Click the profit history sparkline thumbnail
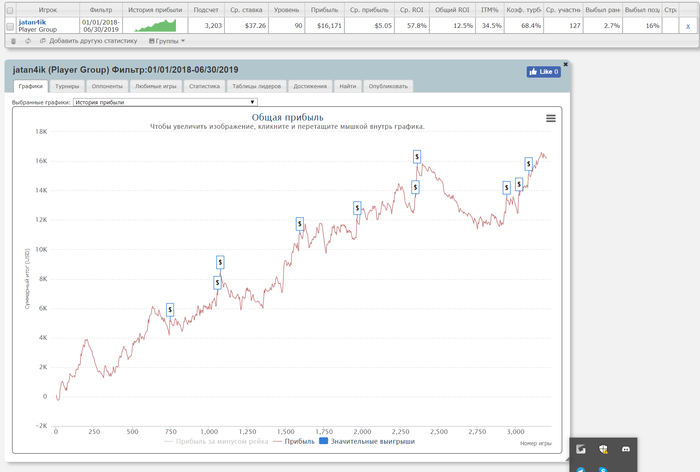Image resolution: width=700 pixels, height=472 pixels. coord(155,25)
